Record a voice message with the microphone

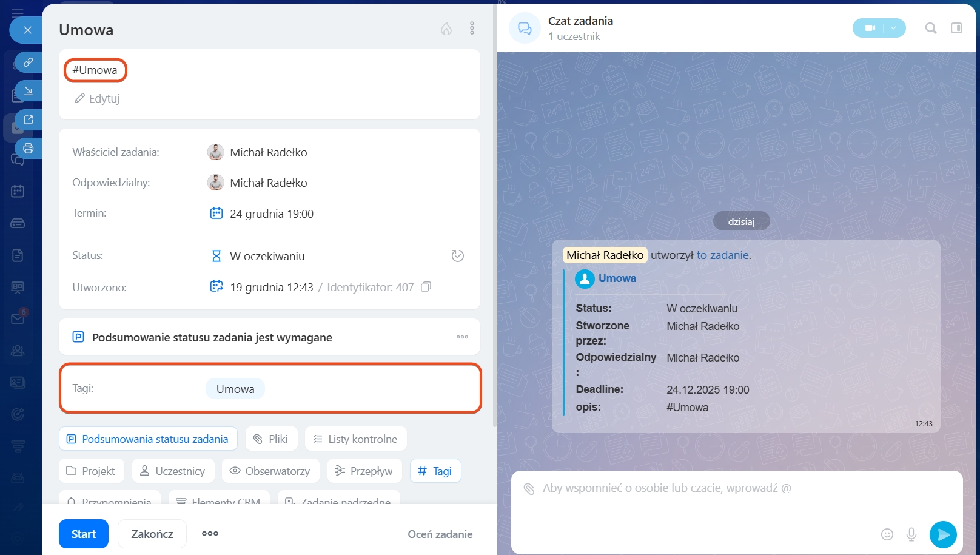[911, 534]
